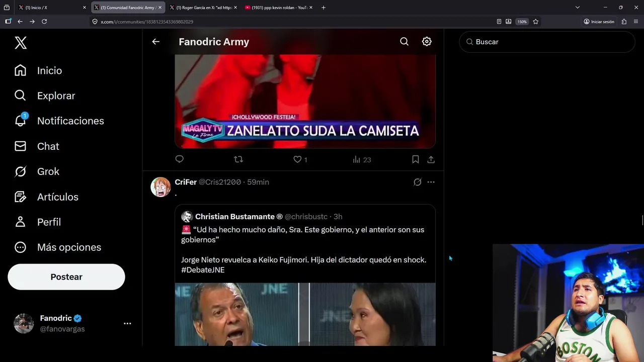644x362 pixels.
Task: Open Fanodric account avatar
Action: 24,324
